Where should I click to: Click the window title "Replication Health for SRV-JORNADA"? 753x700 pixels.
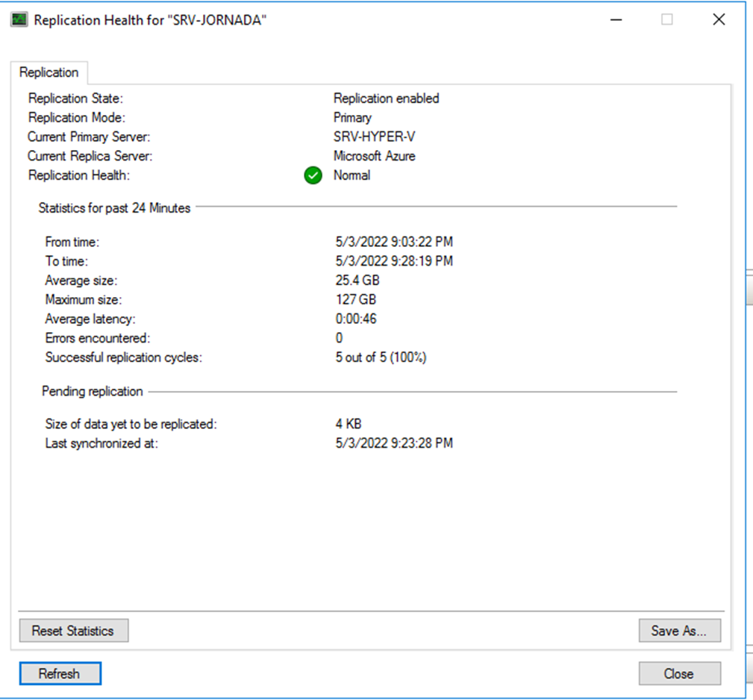coord(150,20)
